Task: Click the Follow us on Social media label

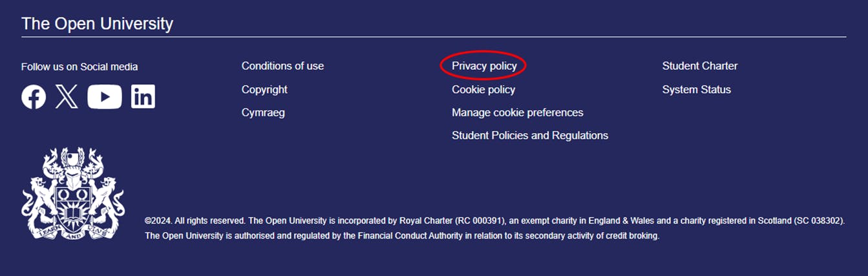Action: point(79,67)
